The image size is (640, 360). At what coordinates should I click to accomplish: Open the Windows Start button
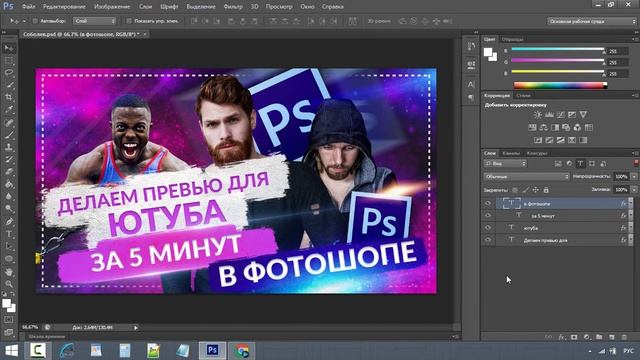[x=11, y=351]
